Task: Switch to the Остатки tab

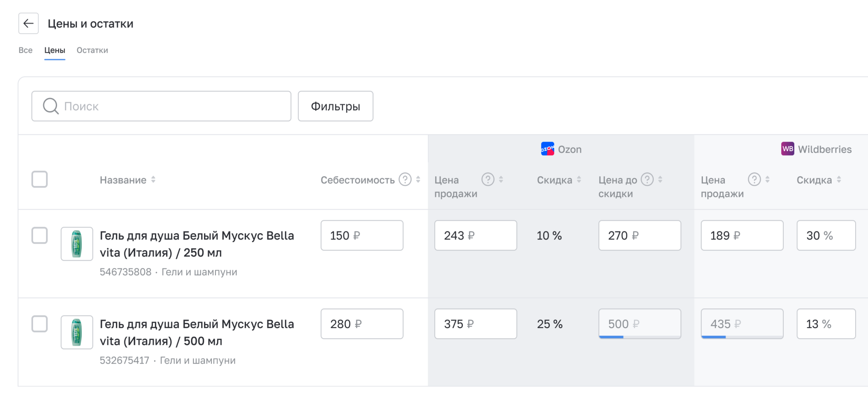Action: [x=92, y=50]
